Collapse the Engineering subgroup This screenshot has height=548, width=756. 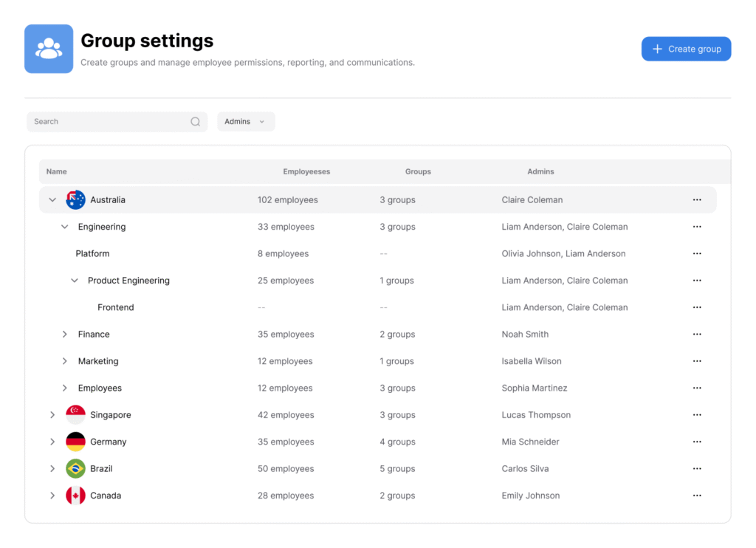click(x=65, y=227)
